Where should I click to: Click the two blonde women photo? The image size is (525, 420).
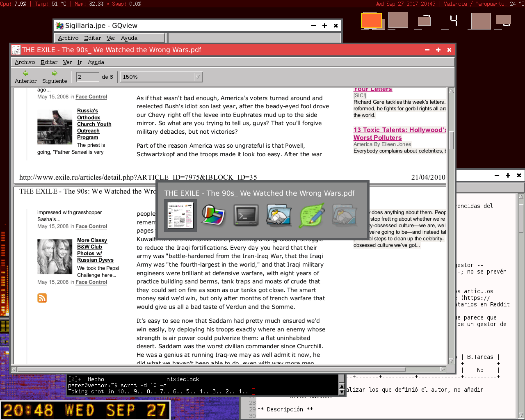pyautogui.click(x=55, y=257)
